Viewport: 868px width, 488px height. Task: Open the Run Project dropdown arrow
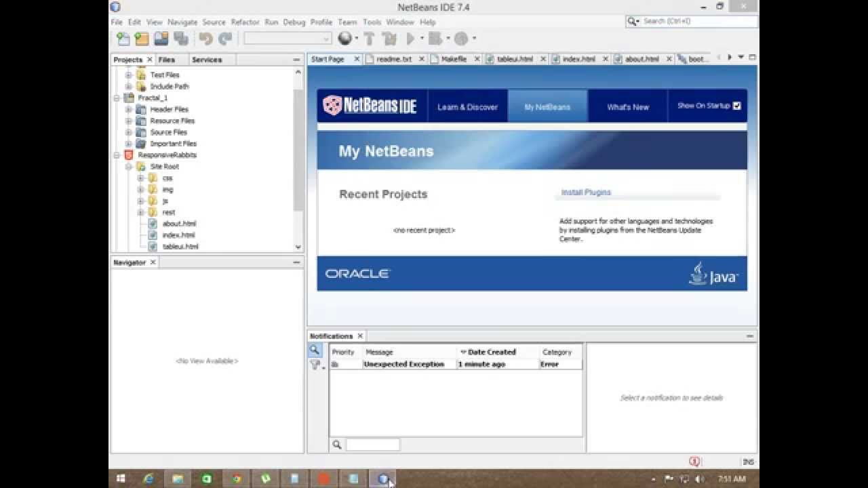(422, 39)
